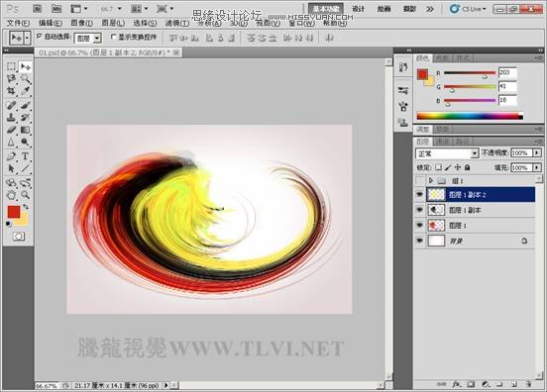Hide the 图层 1 副本 layer
This screenshot has width=547, height=392.
coord(420,210)
